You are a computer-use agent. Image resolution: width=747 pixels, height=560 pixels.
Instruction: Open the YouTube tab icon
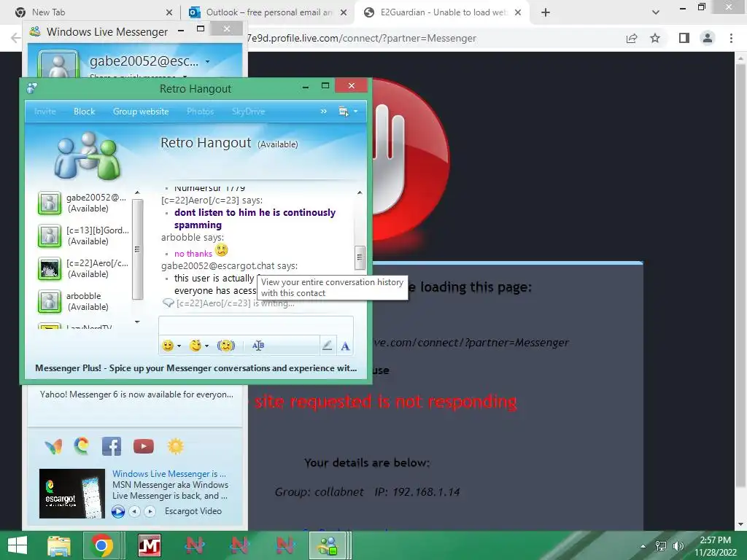(144, 446)
